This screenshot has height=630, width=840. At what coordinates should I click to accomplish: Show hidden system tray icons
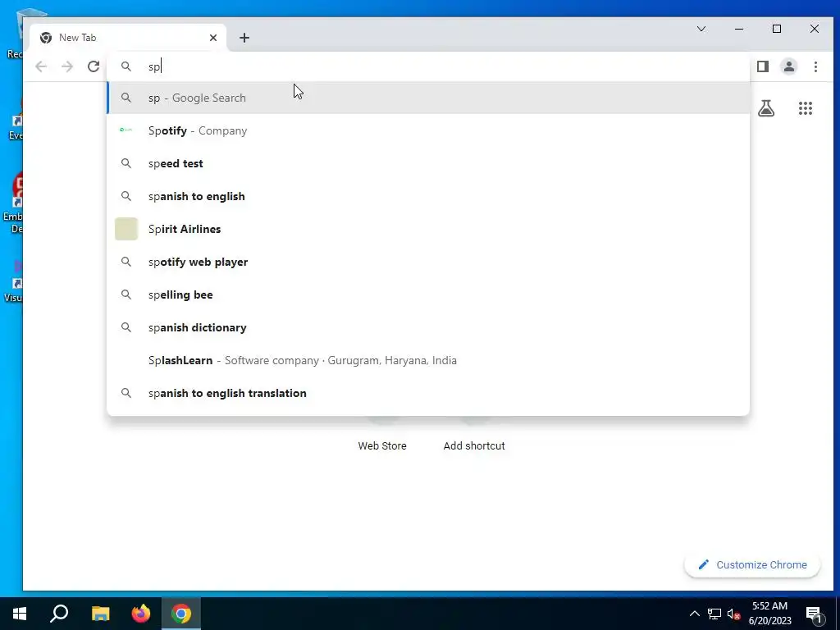(694, 614)
